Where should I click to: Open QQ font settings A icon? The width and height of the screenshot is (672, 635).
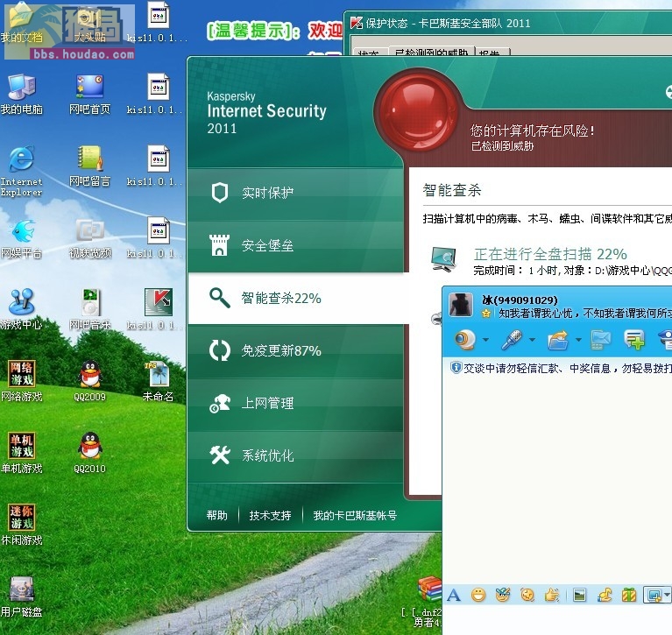click(x=454, y=596)
